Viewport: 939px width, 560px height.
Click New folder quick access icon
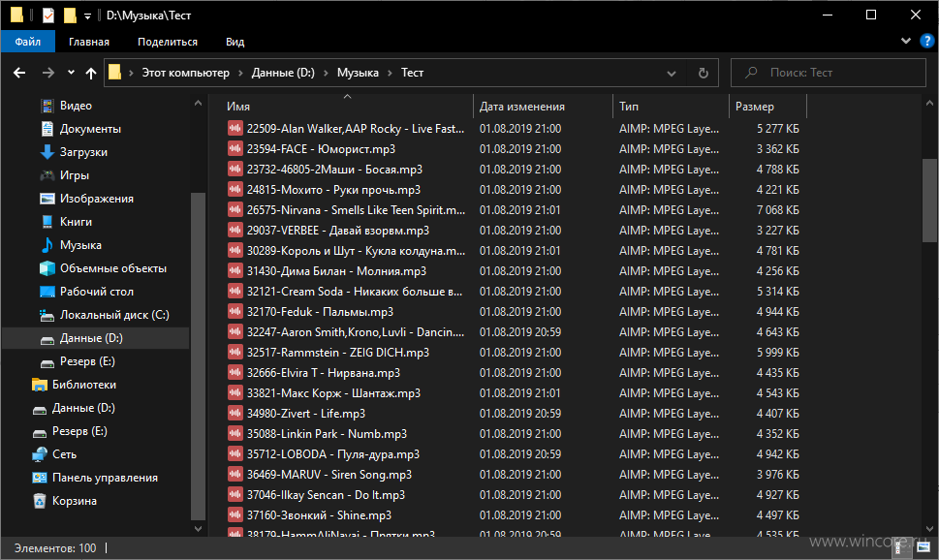coord(70,15)
